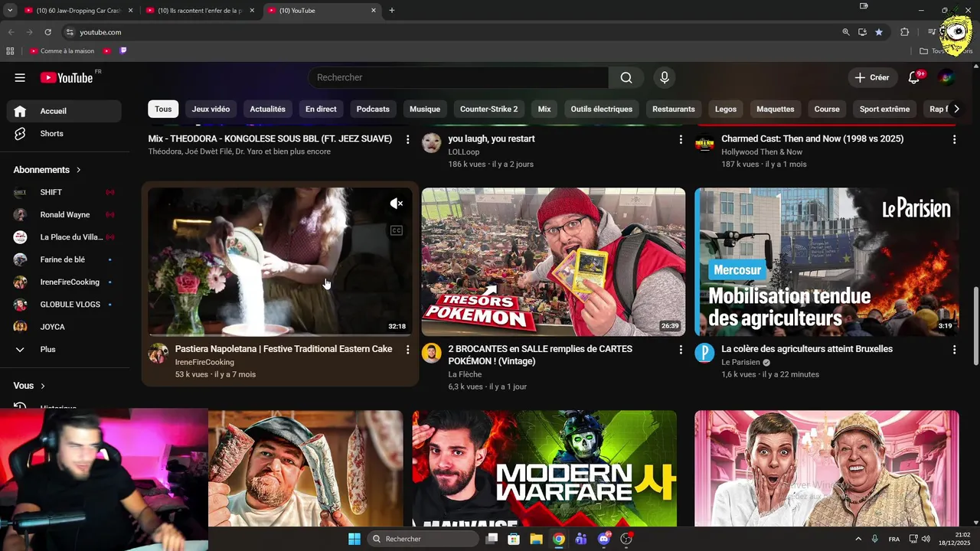The image size is (980, 551).
Task: Open the options menu for 2 BROCANTES video
Action: pos(681,350)
